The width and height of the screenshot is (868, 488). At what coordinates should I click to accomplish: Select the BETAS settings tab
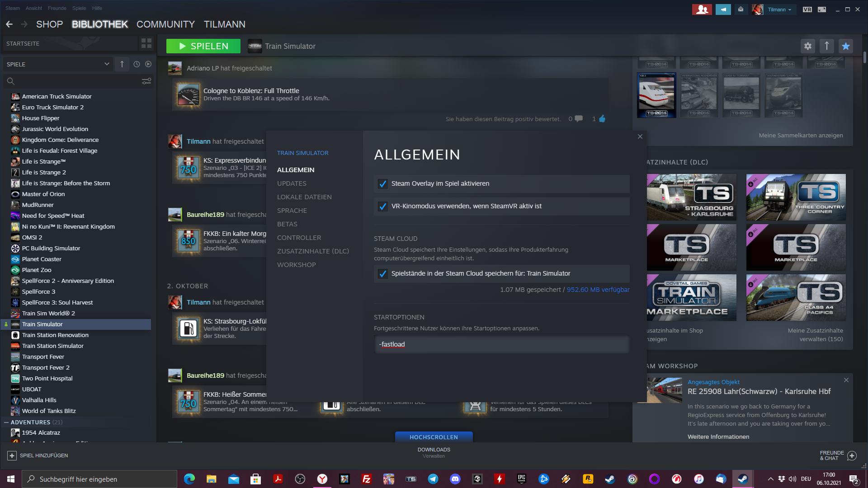pos(287,224)
